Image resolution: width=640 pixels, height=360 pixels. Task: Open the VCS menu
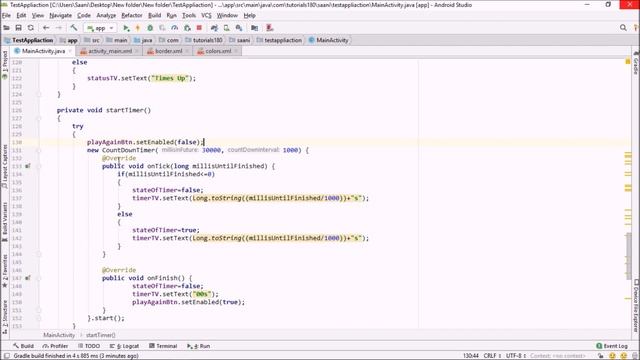[x=206, y=16]
